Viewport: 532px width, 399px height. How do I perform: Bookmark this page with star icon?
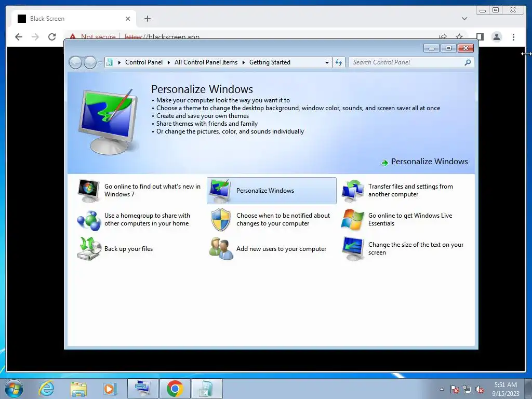pyautogui.click(x=459, y=37)
